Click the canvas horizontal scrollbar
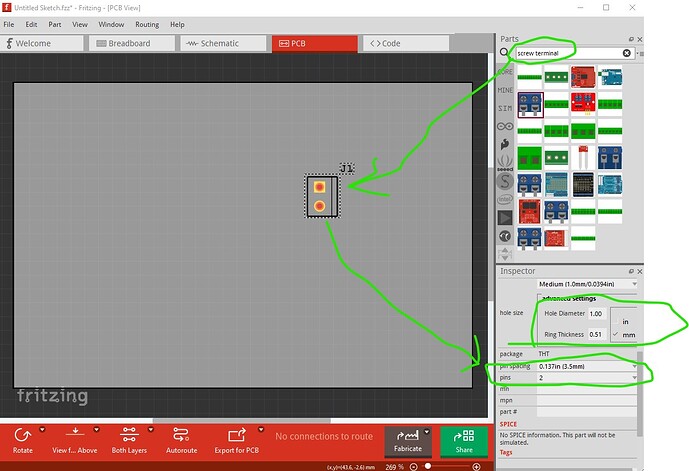 coord(242,420)
